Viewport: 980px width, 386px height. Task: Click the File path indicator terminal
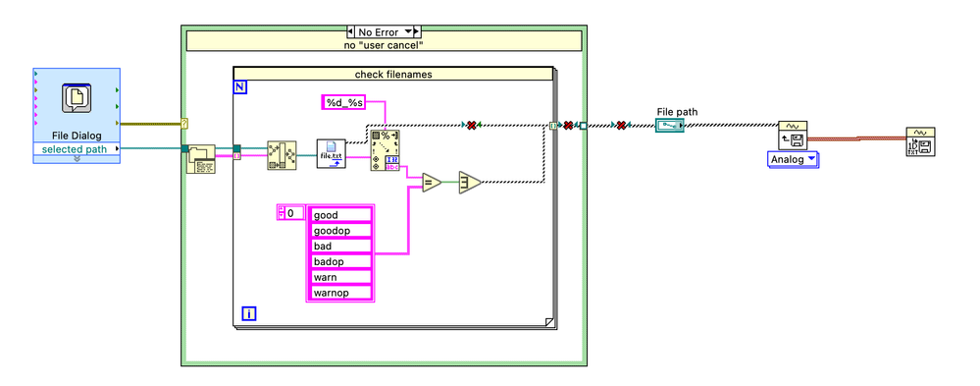click(x=670, y=126)
